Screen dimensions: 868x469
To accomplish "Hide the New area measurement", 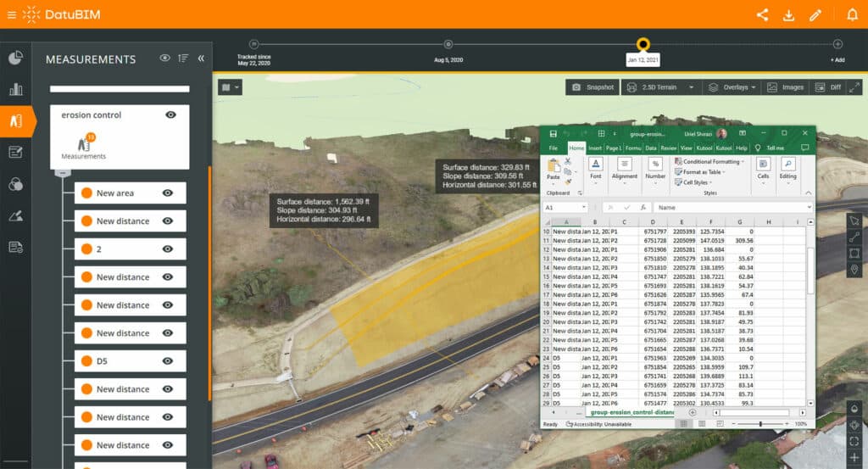I will coord(168,193).
